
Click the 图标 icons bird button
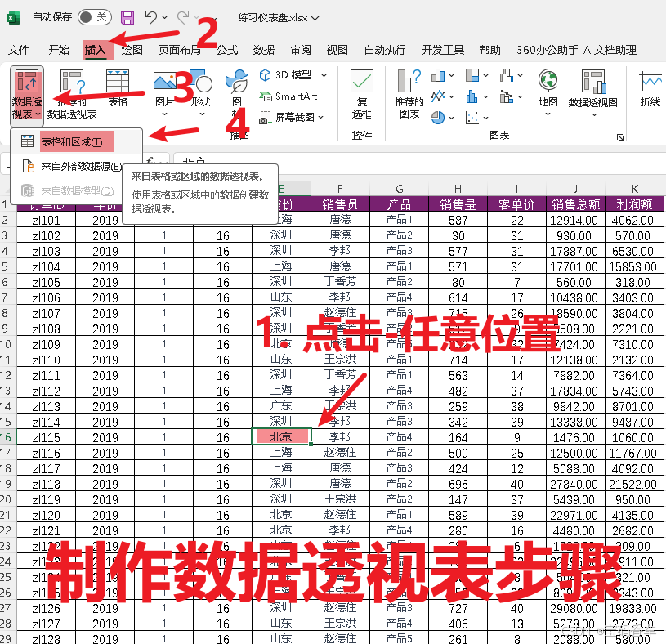point(237,82)
